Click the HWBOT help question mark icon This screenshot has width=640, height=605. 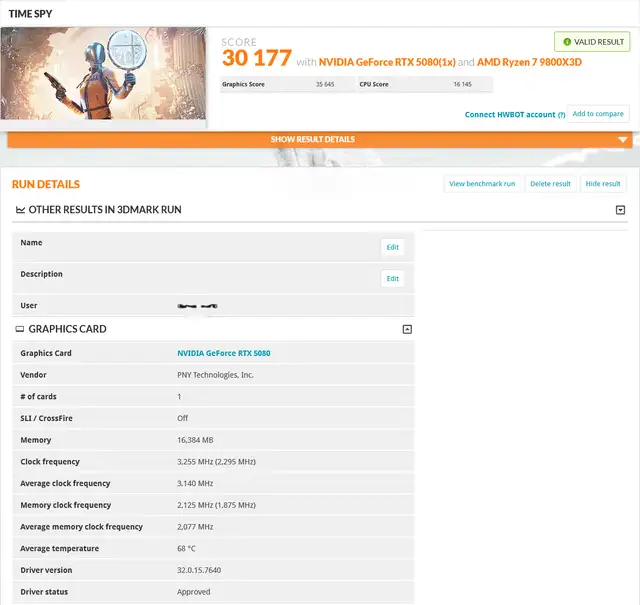[x=562, y=115]
